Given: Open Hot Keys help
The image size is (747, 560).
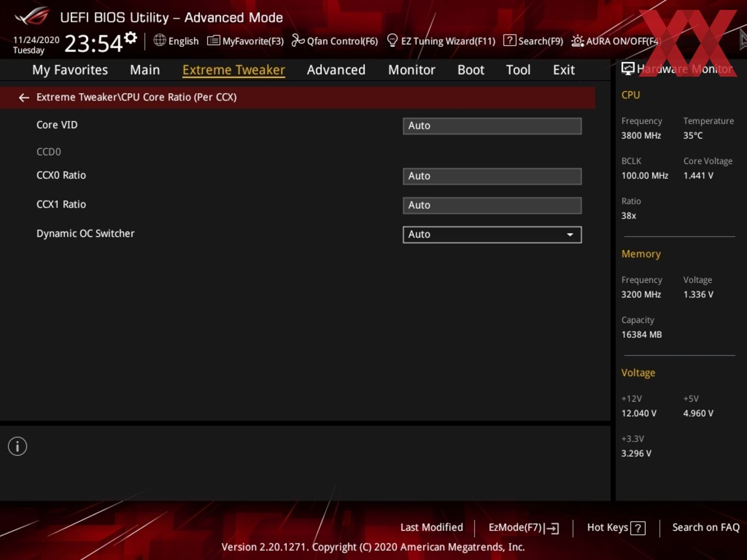Looking at the screenshot, I should [616, 528].
